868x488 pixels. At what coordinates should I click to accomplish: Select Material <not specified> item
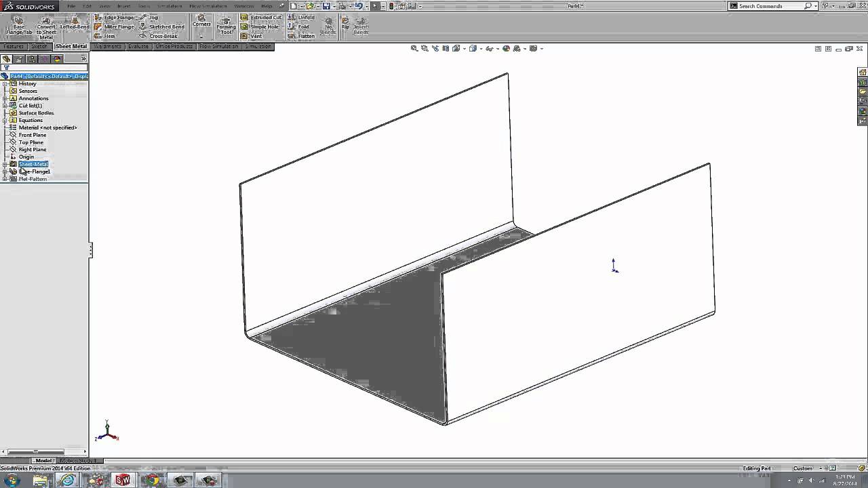point(47,127)
